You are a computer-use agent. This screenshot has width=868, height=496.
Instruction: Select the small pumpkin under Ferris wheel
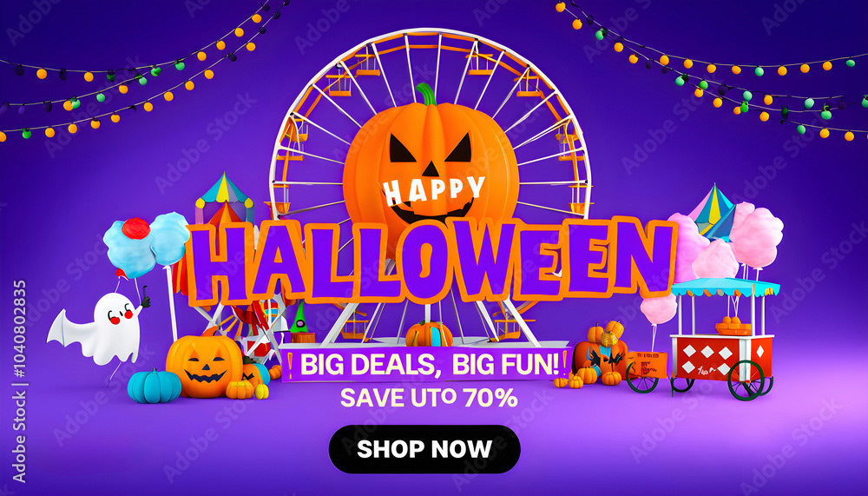pyautogui.click(x=429, y=334)
